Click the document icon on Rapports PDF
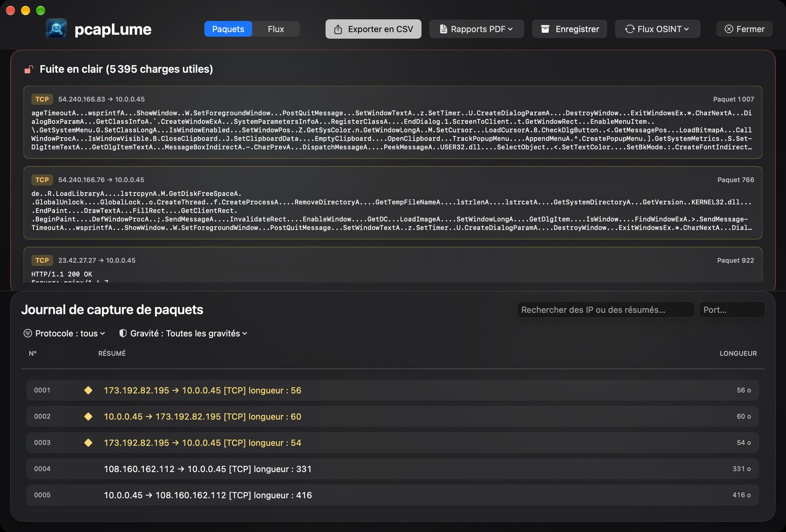Screen dimensions: 786x532 tap(443, 29)
